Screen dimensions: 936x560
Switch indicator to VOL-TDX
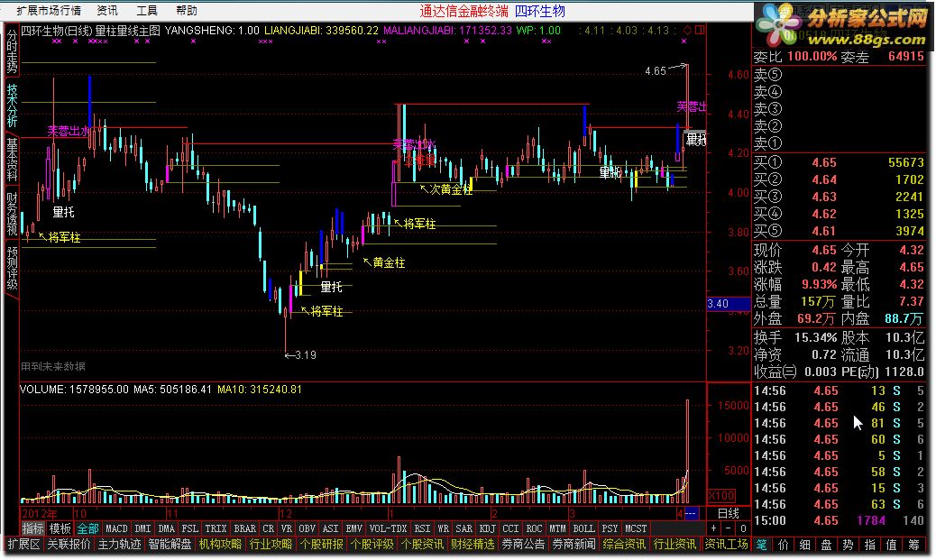click(x=388, y=528)
